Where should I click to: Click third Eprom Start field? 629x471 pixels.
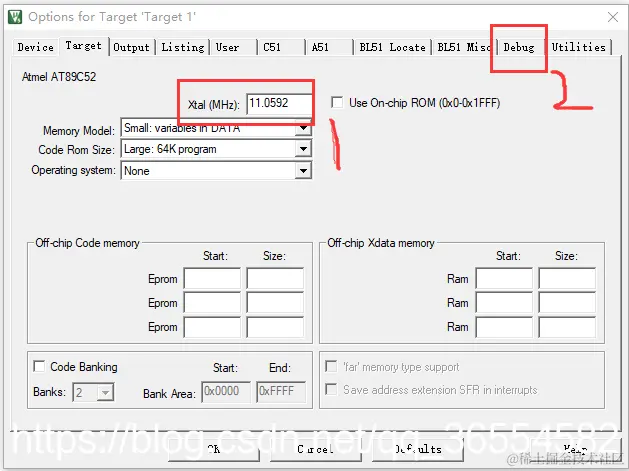(212, 327)
